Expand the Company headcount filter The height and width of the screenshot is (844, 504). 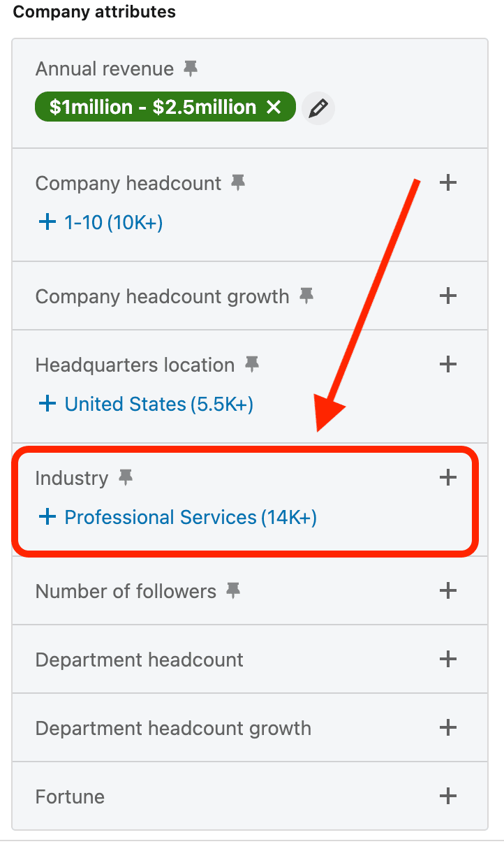click(447, 183)
